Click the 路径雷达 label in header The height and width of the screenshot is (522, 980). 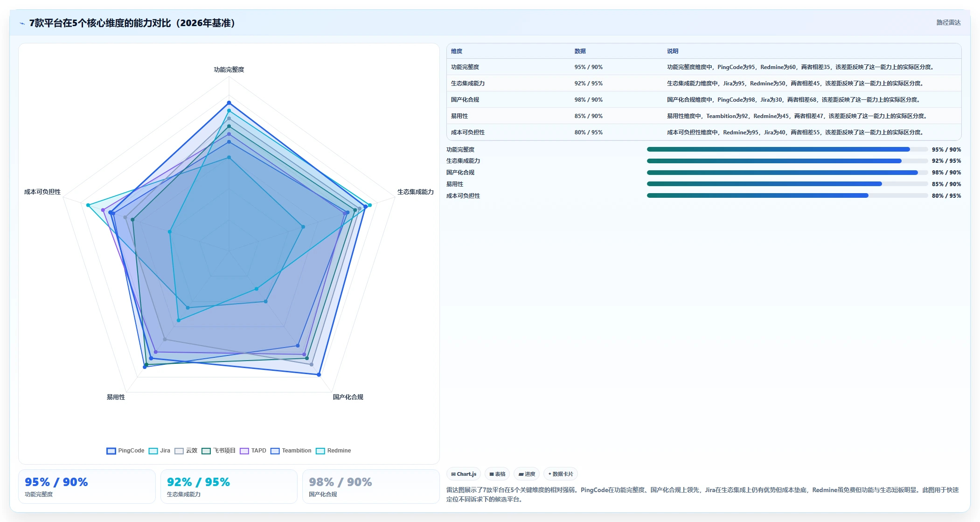pos(948,22)
